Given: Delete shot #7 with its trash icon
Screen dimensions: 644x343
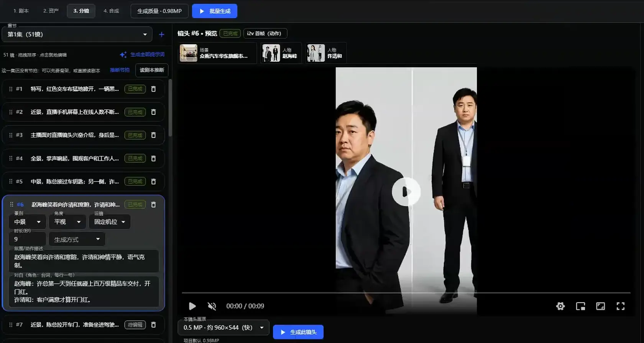Looking at the screenshot, I should [x=153, y=325].
